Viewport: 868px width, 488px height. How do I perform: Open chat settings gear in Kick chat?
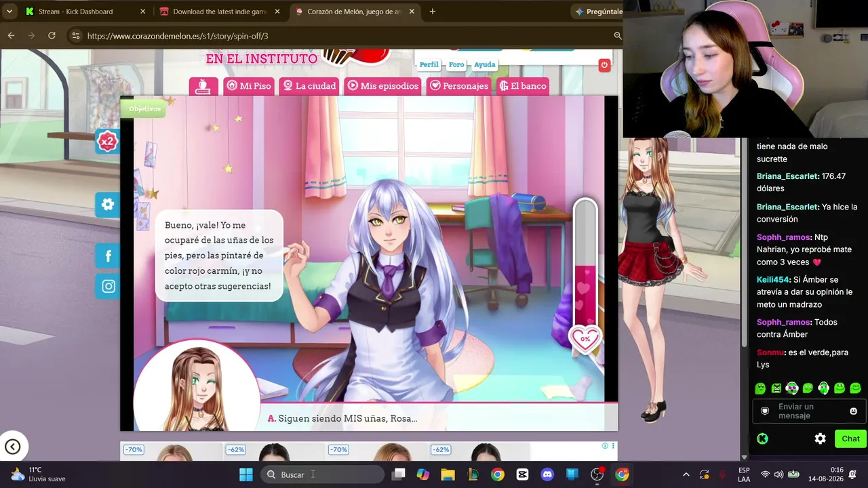[820, 439]
